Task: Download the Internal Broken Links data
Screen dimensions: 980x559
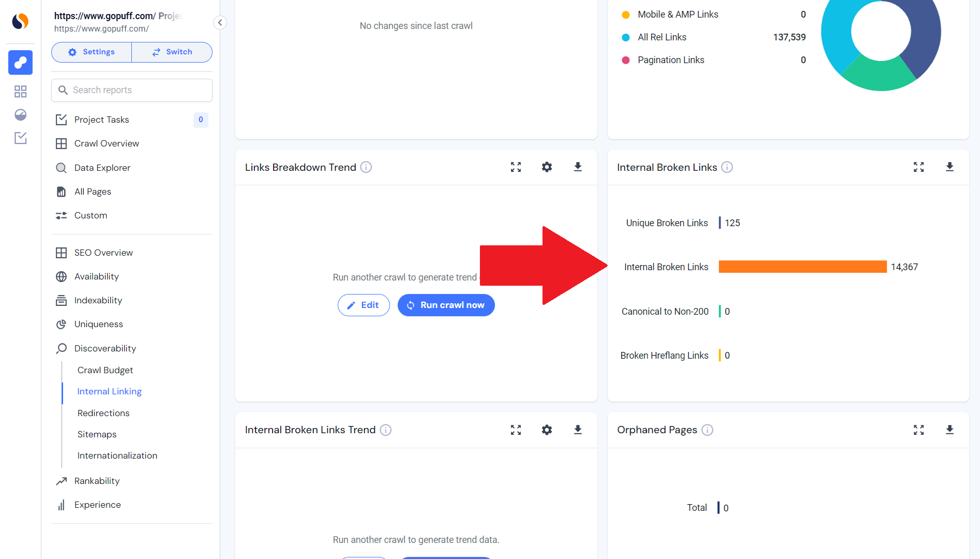Action: click(949, 167)
